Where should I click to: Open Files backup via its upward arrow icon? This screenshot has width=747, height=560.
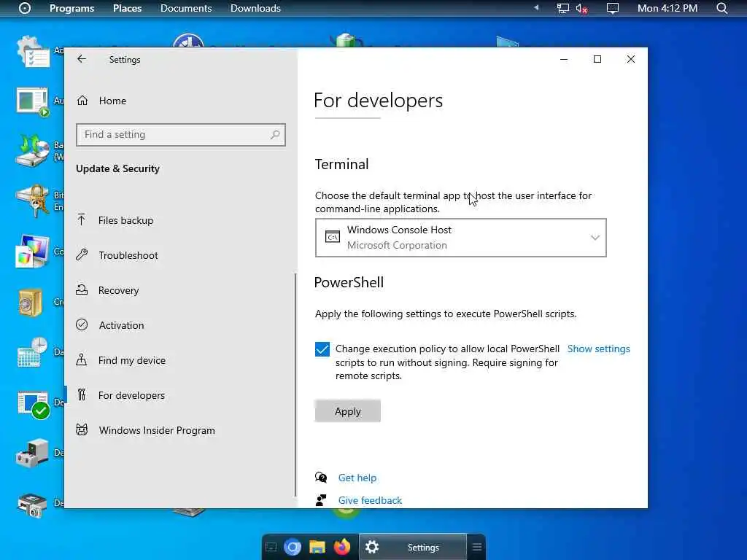82,220
